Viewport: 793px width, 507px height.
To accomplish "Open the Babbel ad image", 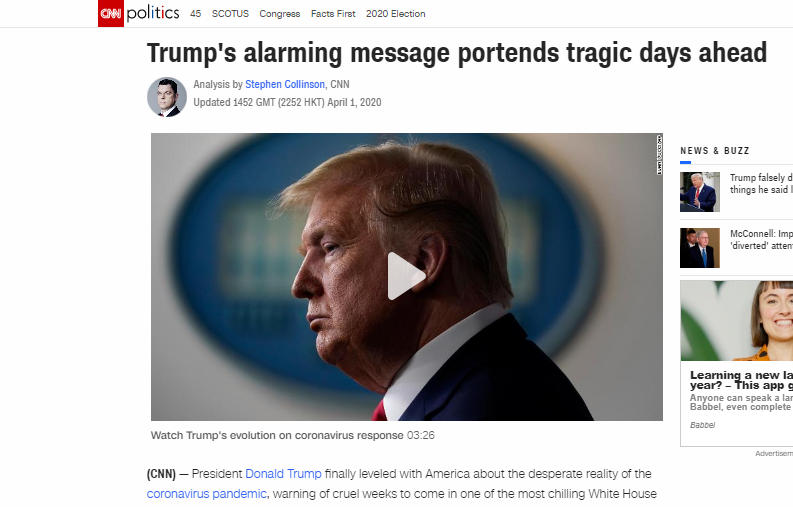I will (737, 321).
